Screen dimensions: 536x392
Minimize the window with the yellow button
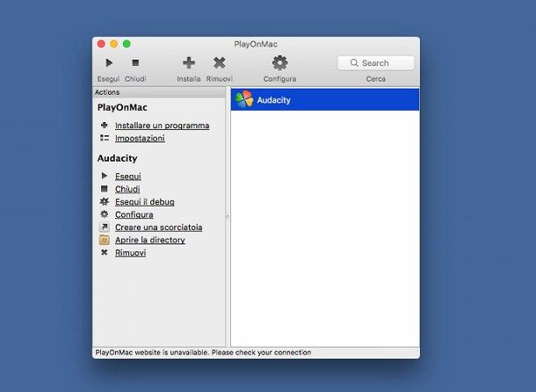(x=114, y=44)
